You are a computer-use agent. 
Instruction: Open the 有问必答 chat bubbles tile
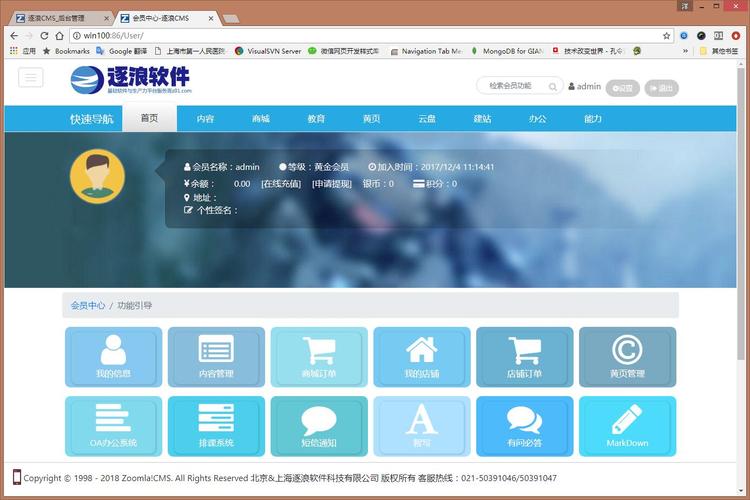click(x=524, y=426)
